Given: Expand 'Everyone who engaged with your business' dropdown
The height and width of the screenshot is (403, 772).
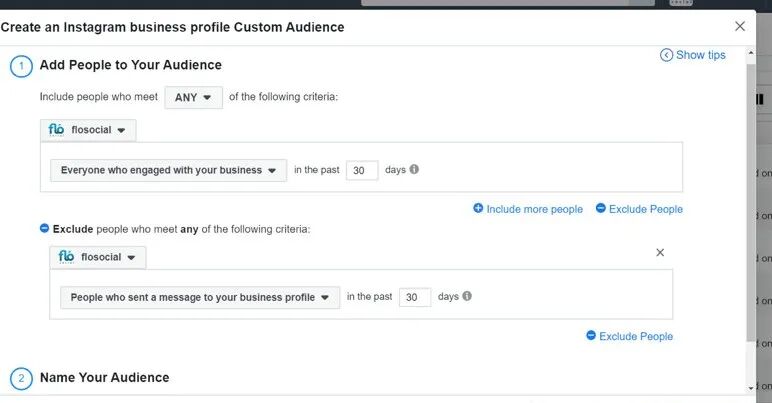Looking at the screenshot, I should [x=168, y=170].
